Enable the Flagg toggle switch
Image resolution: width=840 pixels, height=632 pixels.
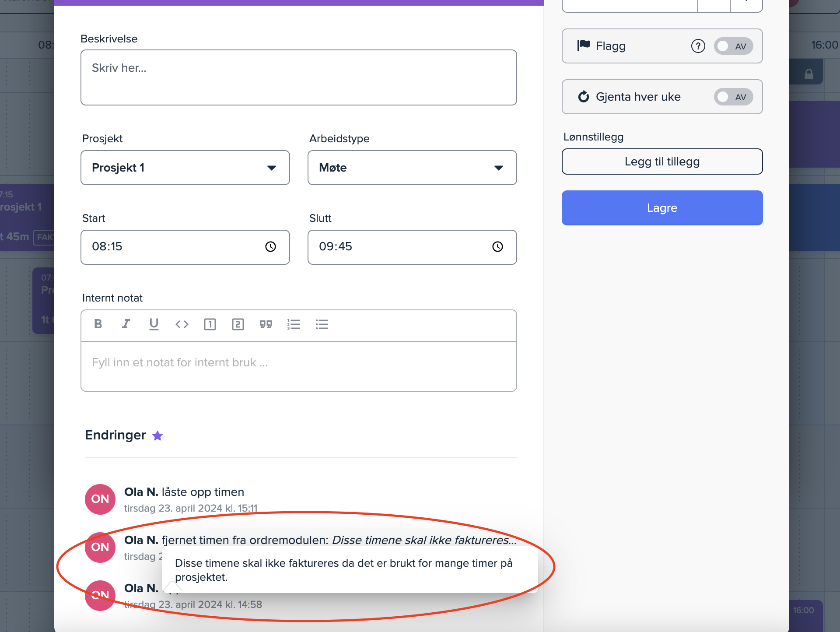733,46
